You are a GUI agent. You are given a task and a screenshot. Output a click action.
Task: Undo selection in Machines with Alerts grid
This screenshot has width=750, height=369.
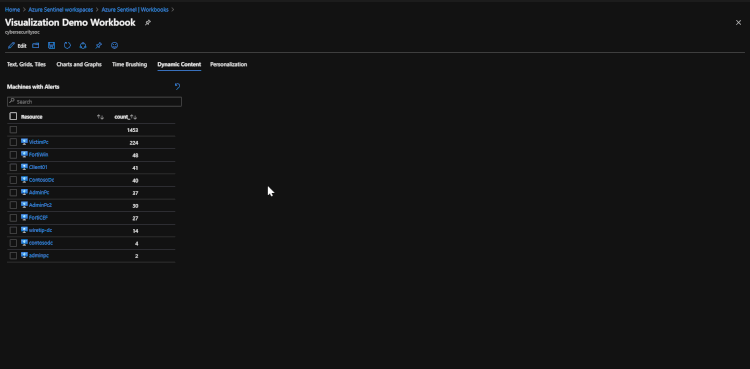pos(177,87)
